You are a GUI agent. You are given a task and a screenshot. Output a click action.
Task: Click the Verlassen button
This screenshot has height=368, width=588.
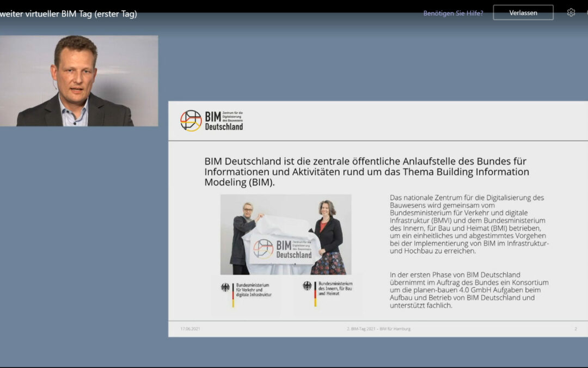[523, 13]
